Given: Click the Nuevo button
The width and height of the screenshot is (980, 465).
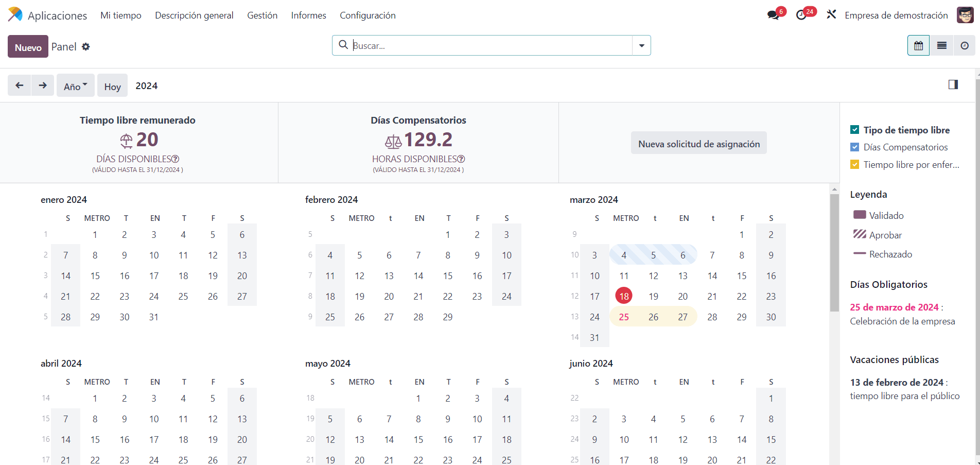Looking at the screenshot, I should [28, 46].
